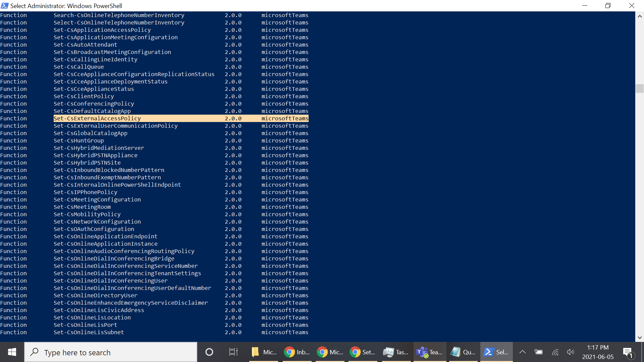Image resolution: width=644 pixels, height=362 pixels.
Task: Click Set-CsOnlineAudioConferencingRoutingPolicy text
Action: pyautogui.click(x=124, y=251)
